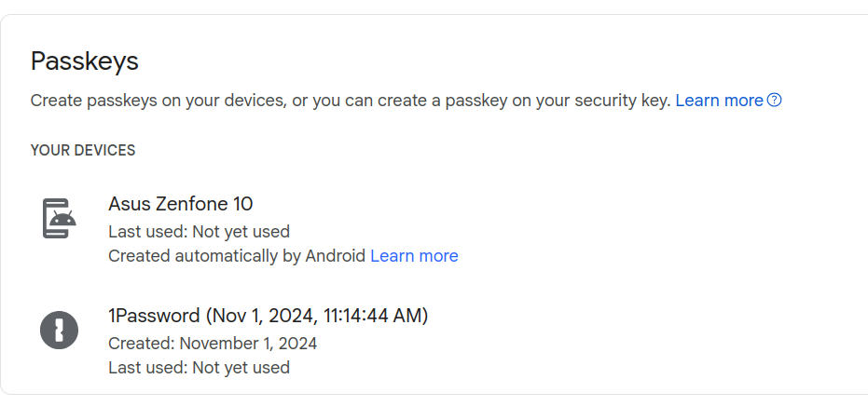
Task: Click 'Not yet used' under Asus Zenfone 10
Action: [x=241, y=232]
